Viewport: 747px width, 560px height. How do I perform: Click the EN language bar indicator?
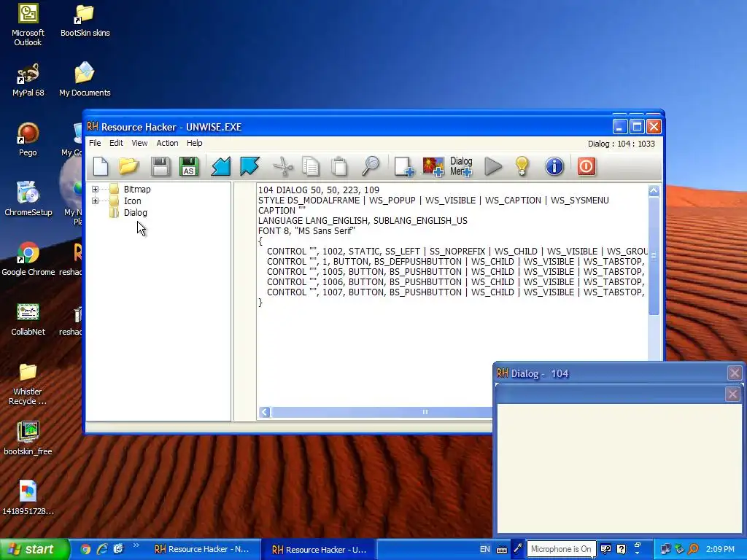click(x=485, y=549)
